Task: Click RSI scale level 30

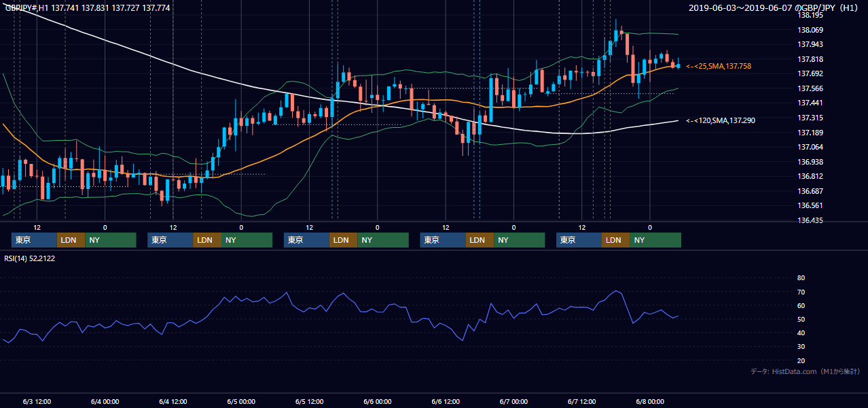Action: click(x=801, y=347)
